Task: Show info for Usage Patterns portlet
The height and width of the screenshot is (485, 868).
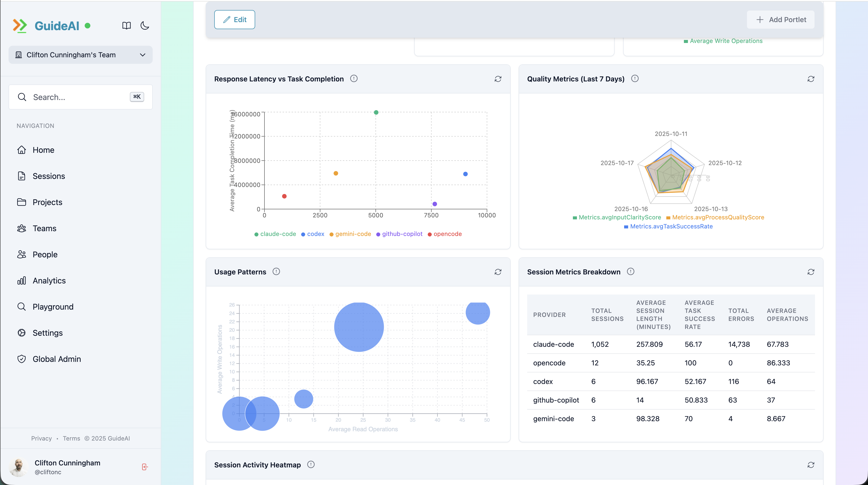Action: pos(276,272)
